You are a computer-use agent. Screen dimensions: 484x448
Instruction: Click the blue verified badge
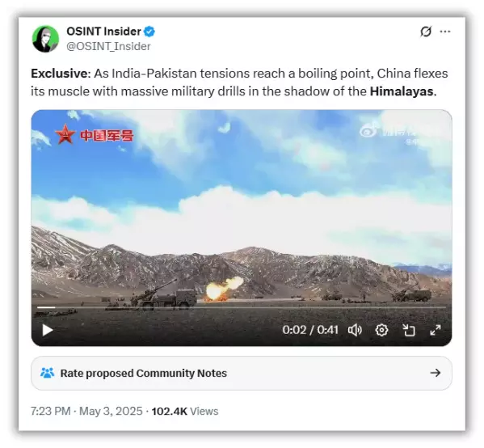coord(149,32)
